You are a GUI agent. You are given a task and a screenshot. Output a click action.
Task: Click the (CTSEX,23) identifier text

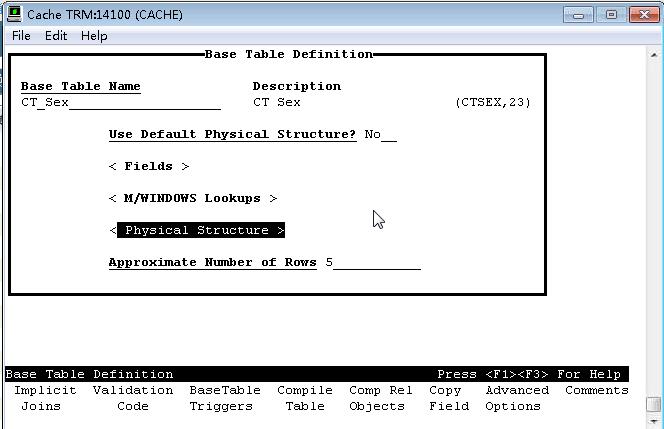(493, 102)
